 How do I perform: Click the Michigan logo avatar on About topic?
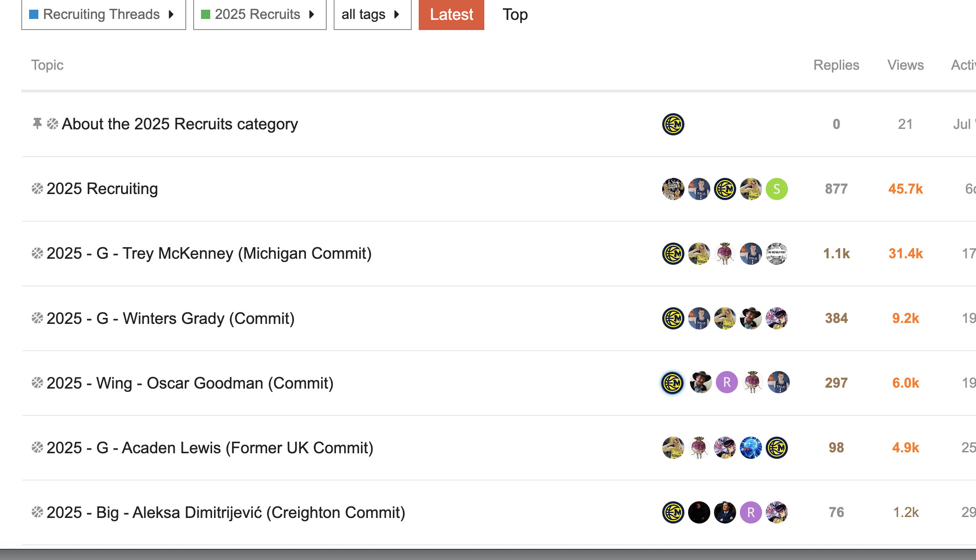click(x=673, y=124)
